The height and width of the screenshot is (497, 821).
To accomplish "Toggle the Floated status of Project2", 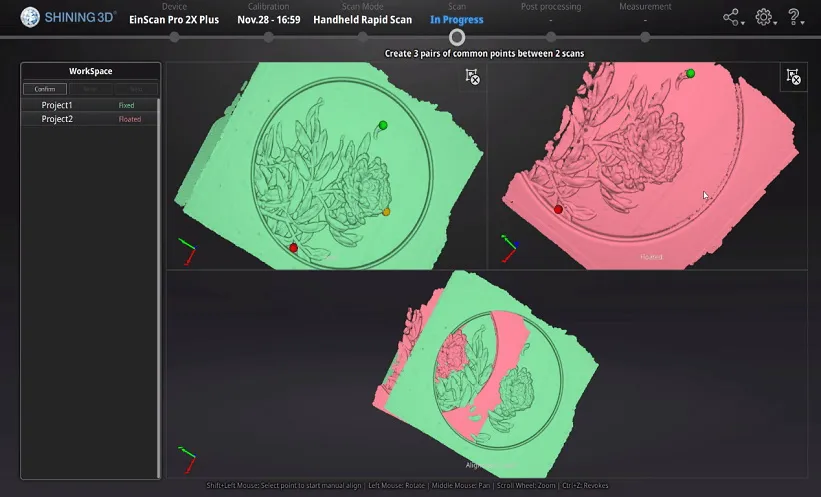I will (x=129, y=119).
